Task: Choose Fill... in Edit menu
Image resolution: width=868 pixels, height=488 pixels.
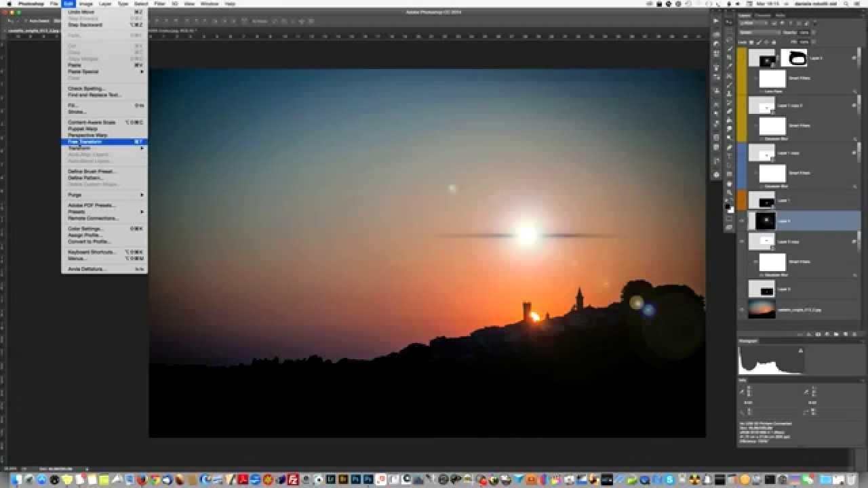Action: click(x=104, y=105)
